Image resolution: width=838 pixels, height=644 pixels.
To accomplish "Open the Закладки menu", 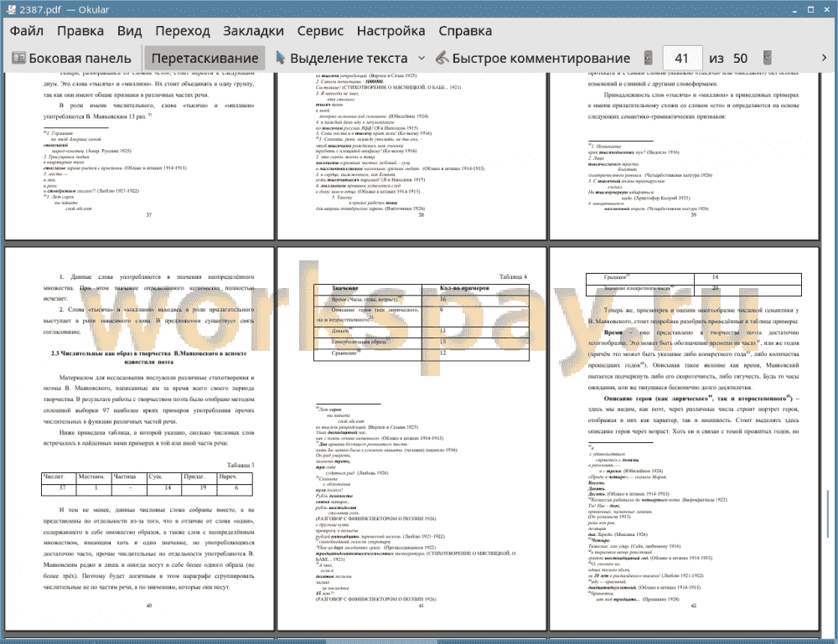I will [253, 31].
